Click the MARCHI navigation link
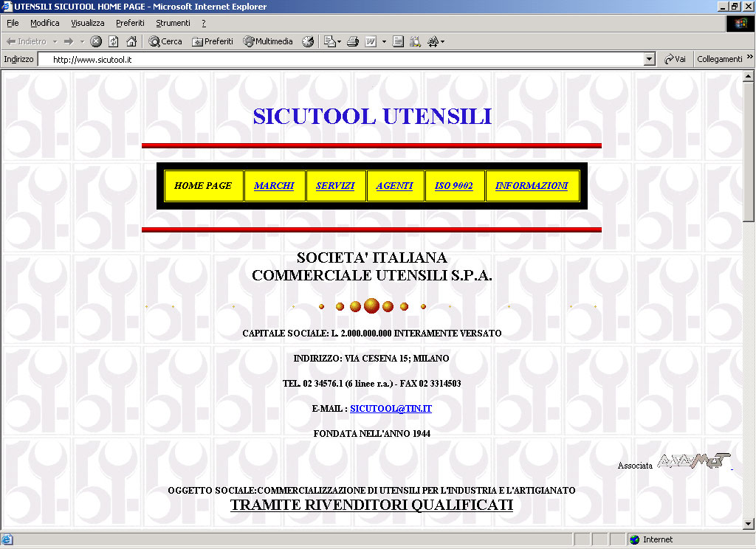Screen dimensions: 756x549 (x=274, y=186)
